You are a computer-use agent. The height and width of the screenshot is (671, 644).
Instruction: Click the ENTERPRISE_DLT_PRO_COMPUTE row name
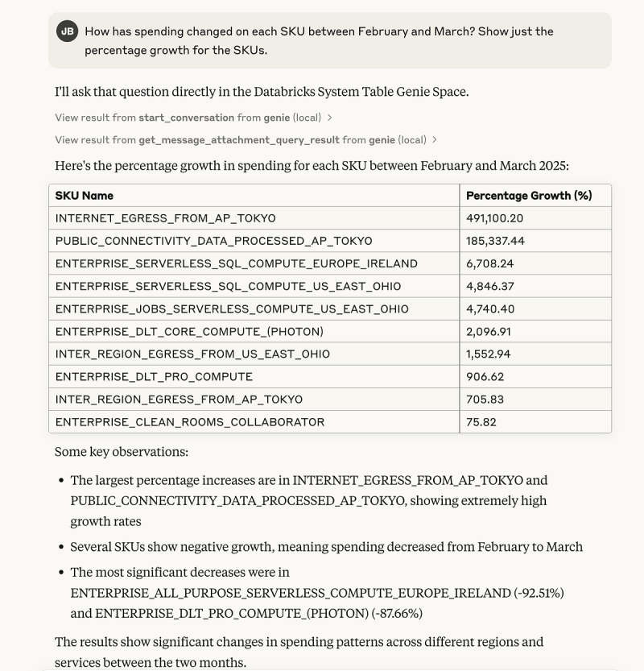click(x=154, y=377)
